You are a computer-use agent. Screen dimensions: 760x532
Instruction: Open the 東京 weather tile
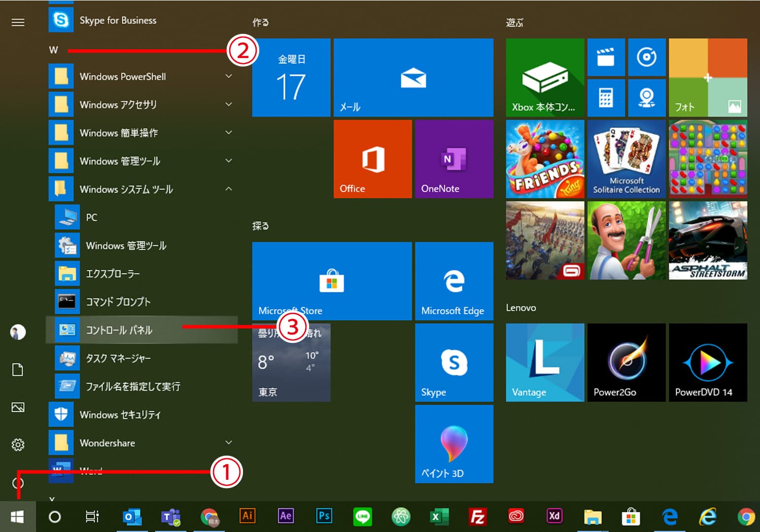point(291,363)
